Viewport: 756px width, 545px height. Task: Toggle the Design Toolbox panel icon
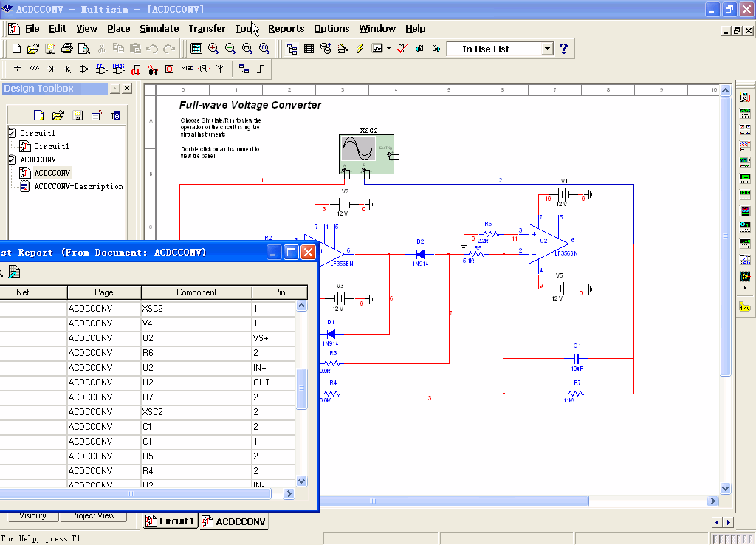point(292,49)
